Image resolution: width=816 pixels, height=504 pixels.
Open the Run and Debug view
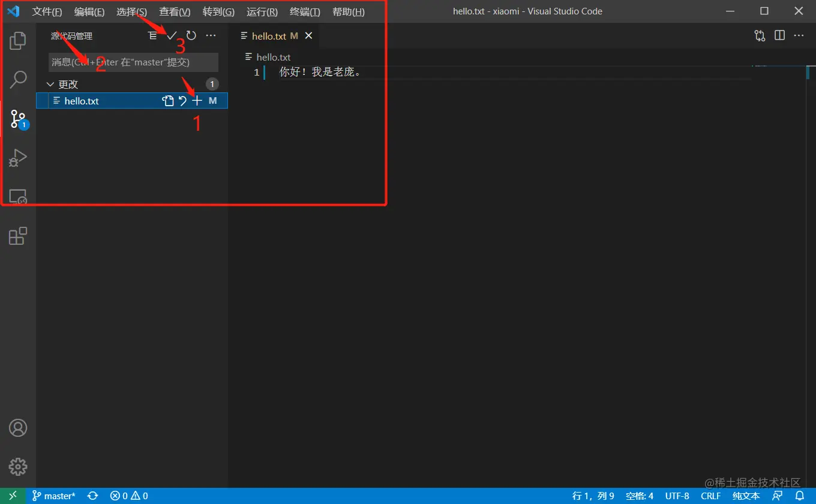click(18, 158)
